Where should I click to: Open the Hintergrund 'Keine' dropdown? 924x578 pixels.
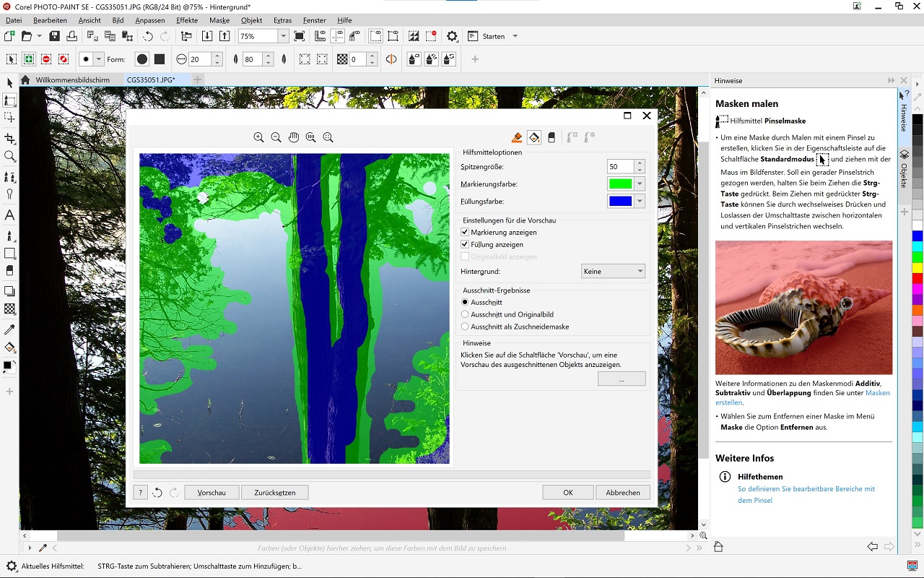click(613, 272)
